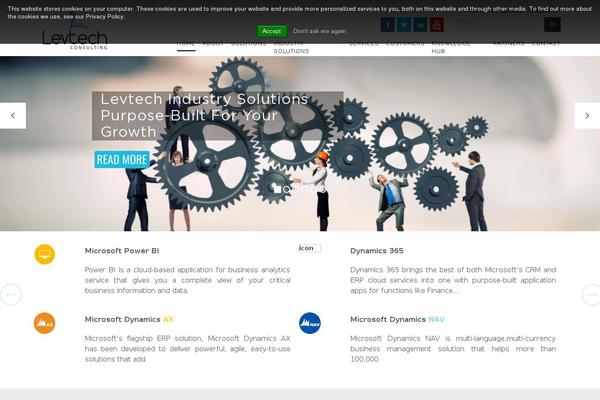Viewport: 600px width, 400px height.
Task: Go to previous hero slide with left arrow
Action: pos(13,116)
